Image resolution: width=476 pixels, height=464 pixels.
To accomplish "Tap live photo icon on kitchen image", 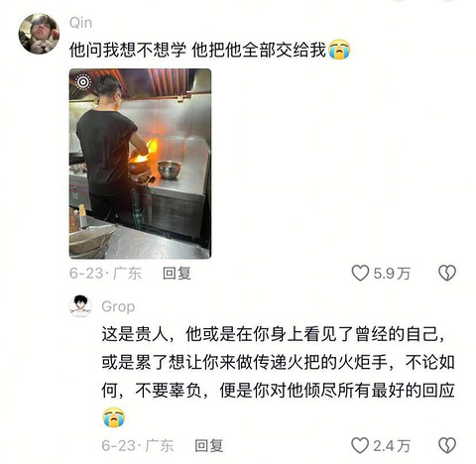I will [x=83, y=82].
